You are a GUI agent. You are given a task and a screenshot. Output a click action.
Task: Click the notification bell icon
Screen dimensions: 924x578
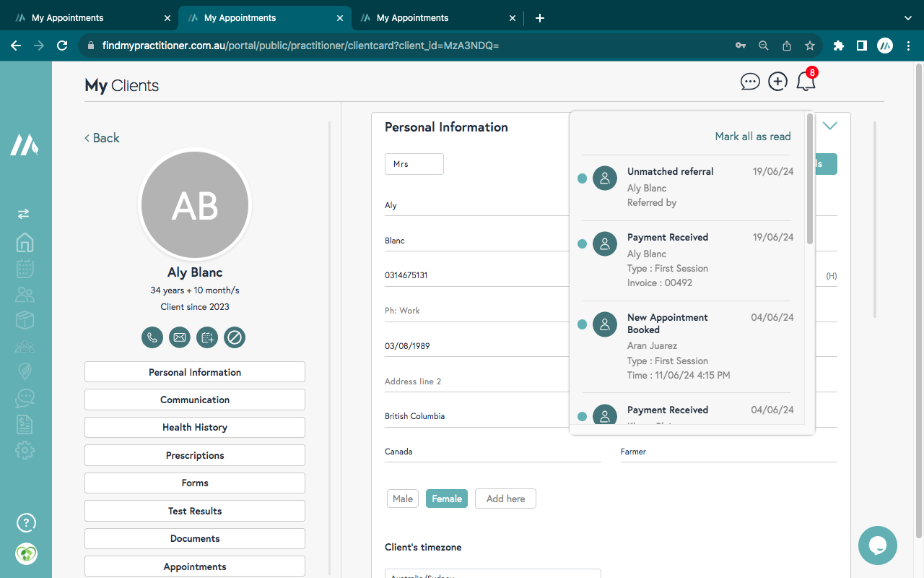pos(806,82)
